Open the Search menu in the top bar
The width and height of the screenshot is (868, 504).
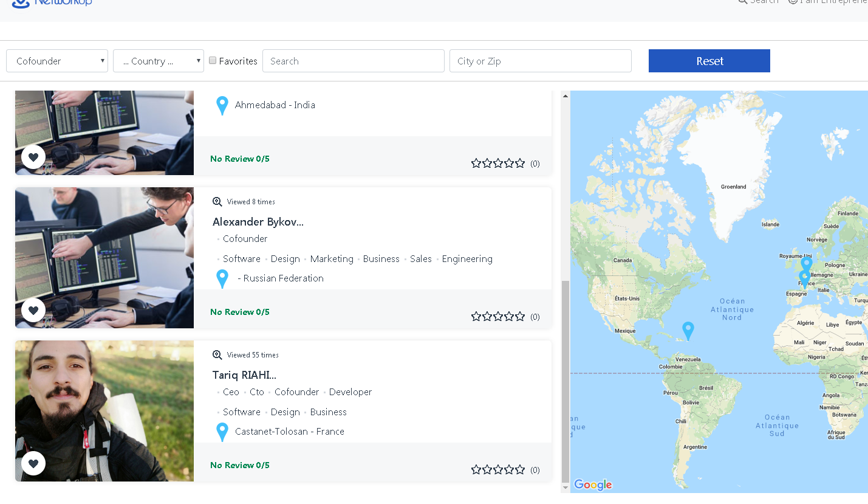758,2
